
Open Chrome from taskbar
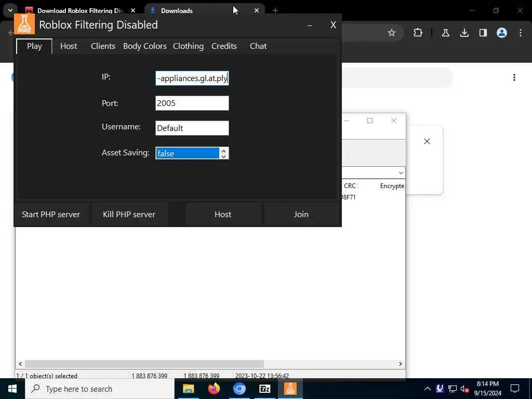(239, 389)
